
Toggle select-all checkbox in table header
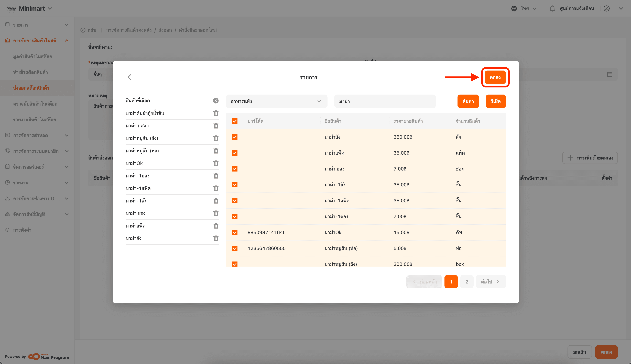[x=235, y=121]
